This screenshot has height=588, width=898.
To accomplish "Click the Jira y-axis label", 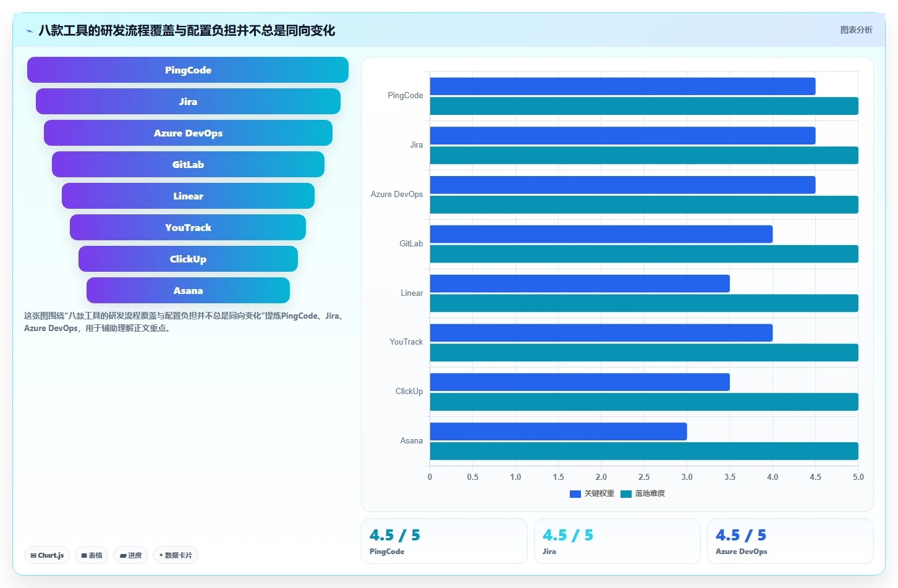I will [x=417, y=145].
